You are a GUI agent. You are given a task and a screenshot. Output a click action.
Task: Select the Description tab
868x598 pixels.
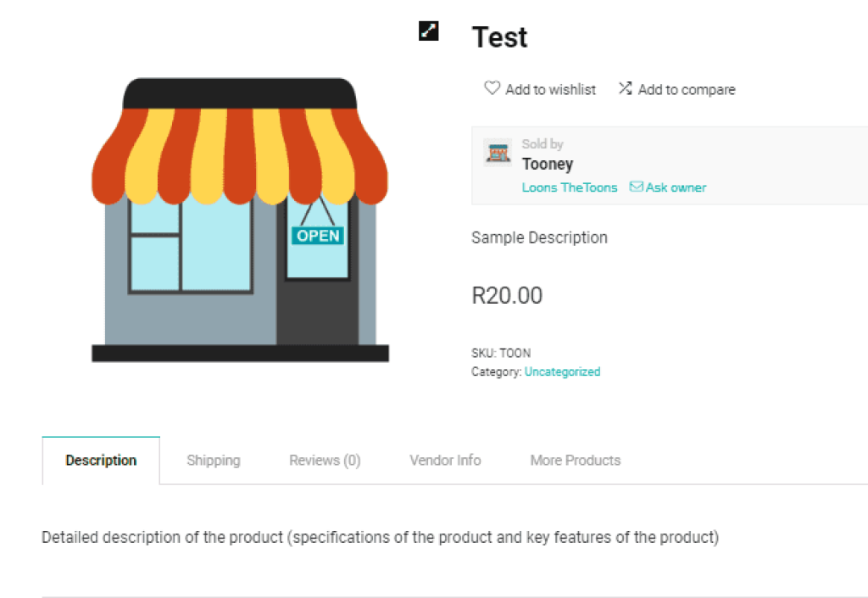click(101, 461)
